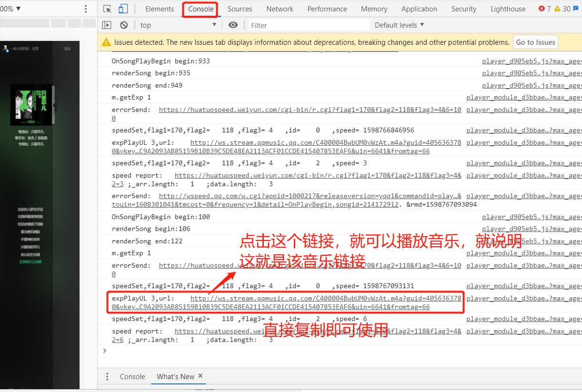Screen dimensions: 582x392
Task: Click the log text 'renderSong end:122'
Action: 147,241
